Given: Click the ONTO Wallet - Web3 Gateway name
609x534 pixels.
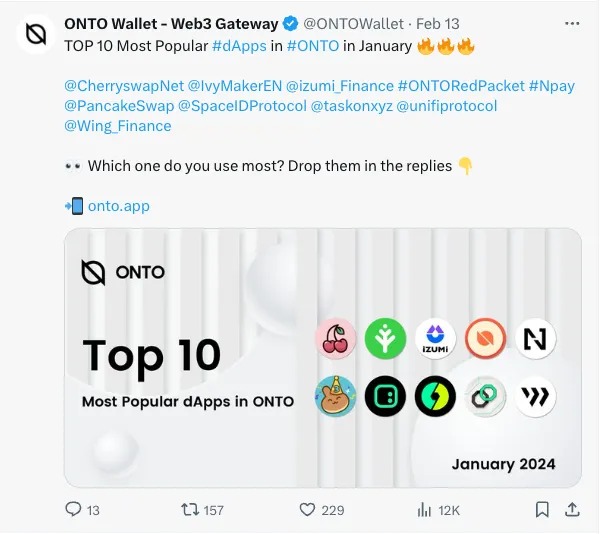Looking at the screenshot, I should click(x=171, y=24).
